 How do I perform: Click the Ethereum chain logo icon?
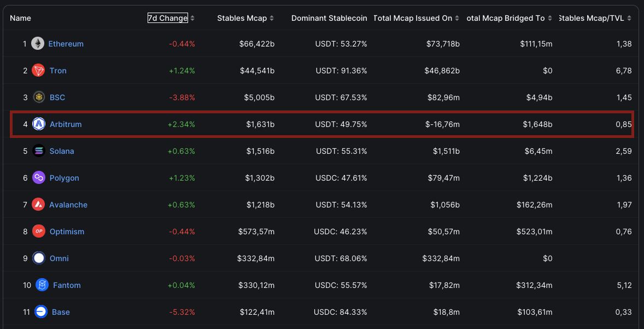pyautogui.click(x=38, y=44)
